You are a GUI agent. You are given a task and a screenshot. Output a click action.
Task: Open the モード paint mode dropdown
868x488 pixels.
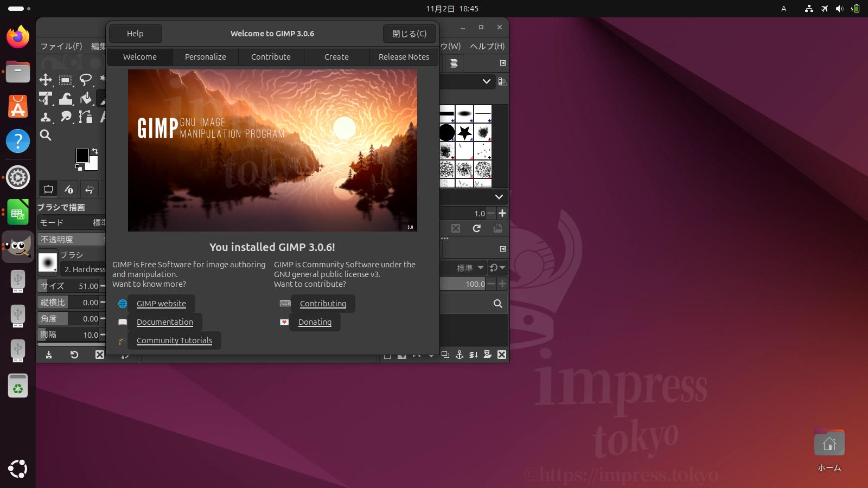coord(72,223)
